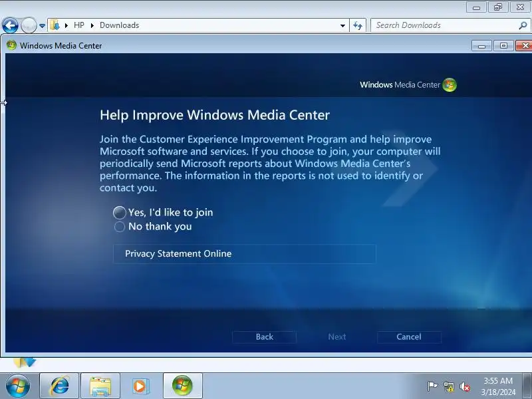Open the Windows Start menu
Image resolution: width=532 pixels, height=399 pixels.
(x=18, y=386)
